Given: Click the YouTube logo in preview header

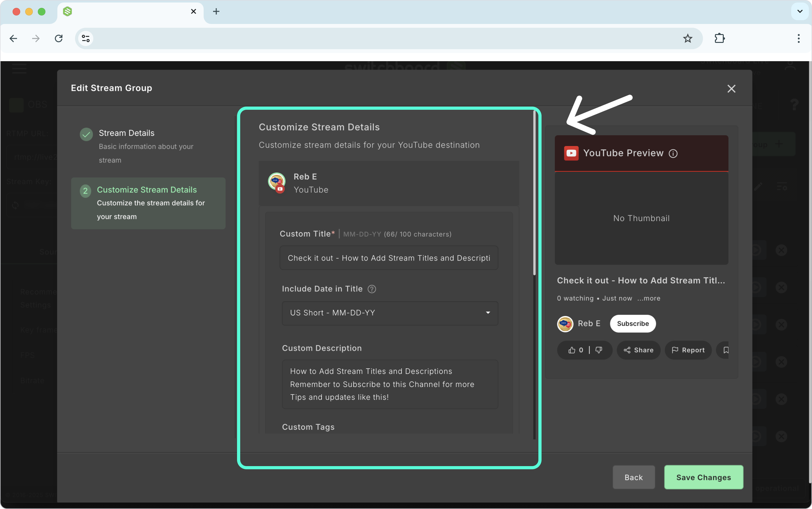Looking at the screenshot, I should [x=571, y=153].
